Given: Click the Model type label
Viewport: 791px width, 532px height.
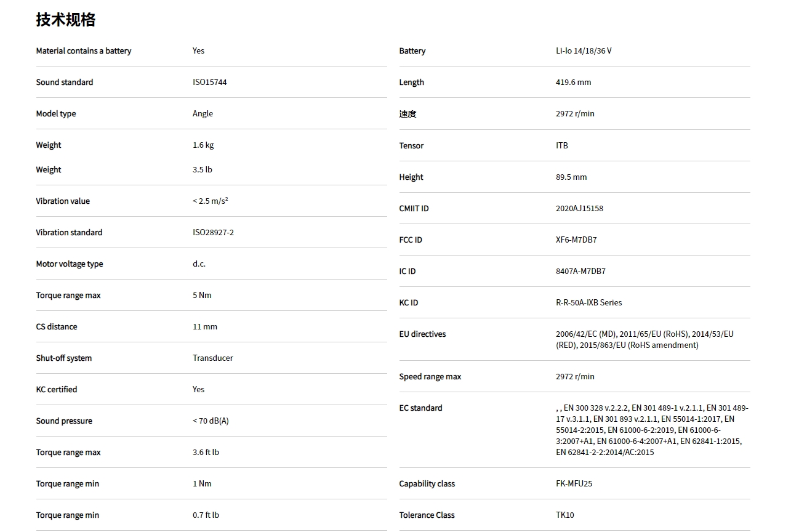Looking at the screenshot, I should click(x=56, y=113).
